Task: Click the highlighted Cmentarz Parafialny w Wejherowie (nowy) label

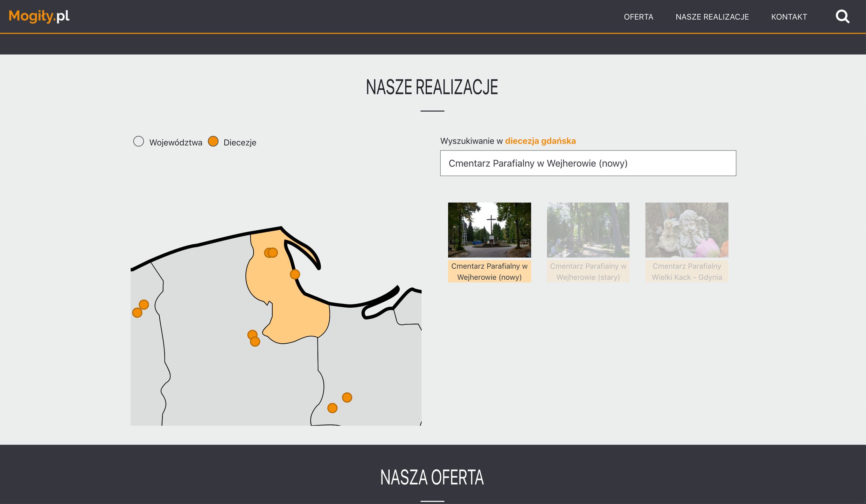Action: pos(489,271)
